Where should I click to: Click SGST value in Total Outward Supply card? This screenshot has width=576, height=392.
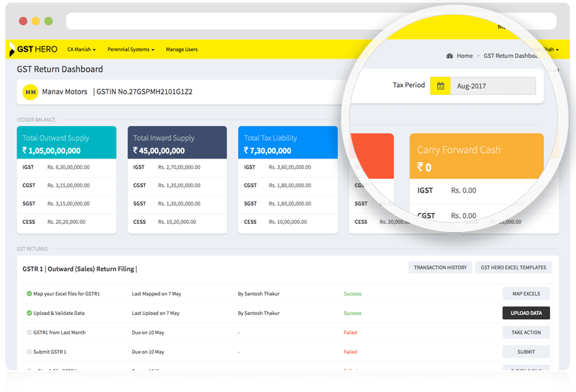click(x=68, y=203)
